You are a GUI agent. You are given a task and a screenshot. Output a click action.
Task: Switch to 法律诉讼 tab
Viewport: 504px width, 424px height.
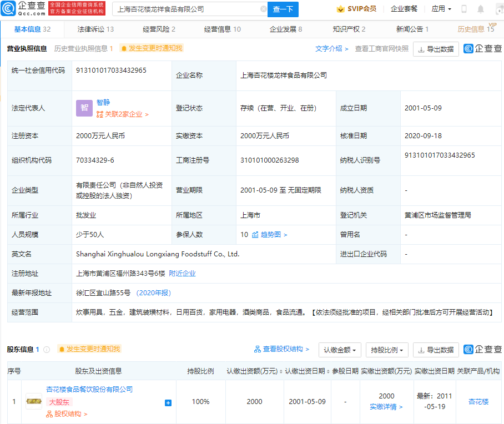pos(95,29)
